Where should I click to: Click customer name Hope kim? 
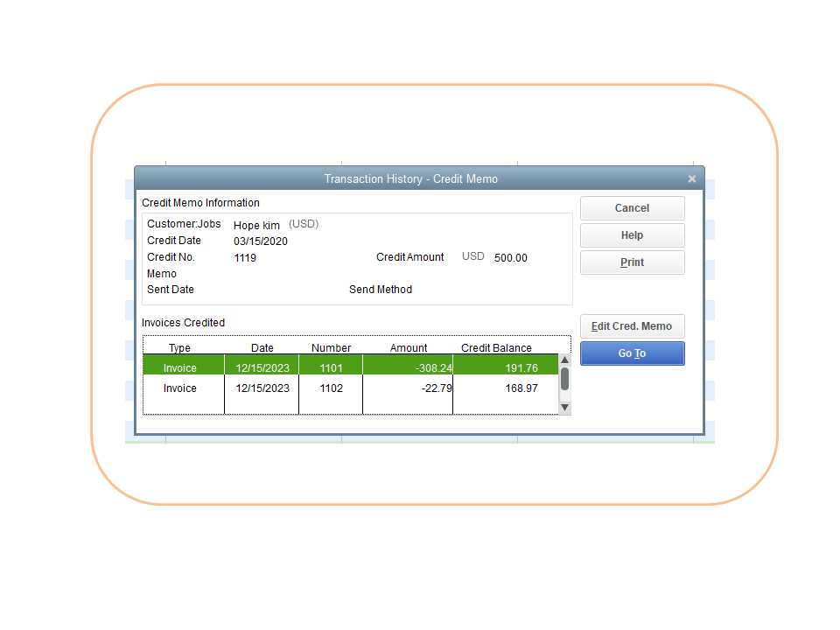(x=256, y=226)
